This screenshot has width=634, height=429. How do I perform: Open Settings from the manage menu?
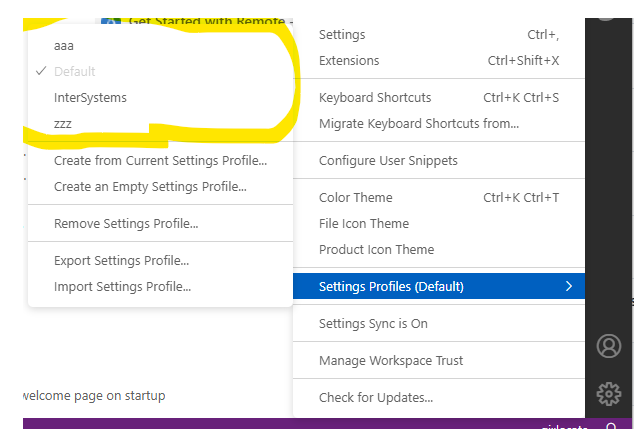click(x=439, y=35)
